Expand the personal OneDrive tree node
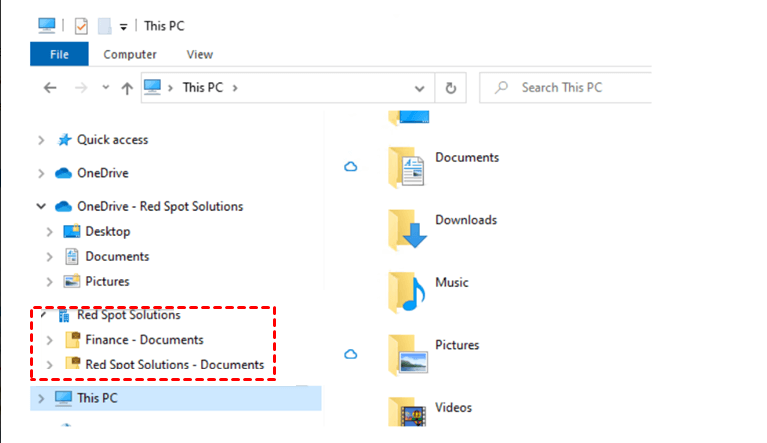The height and width of the screenshot is (443, 767). point(41,174)
